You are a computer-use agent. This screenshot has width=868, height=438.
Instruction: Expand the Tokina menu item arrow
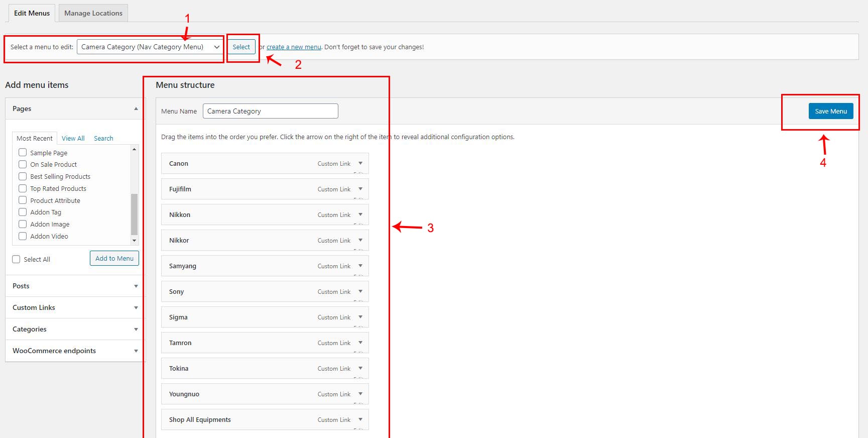[360, 368]
